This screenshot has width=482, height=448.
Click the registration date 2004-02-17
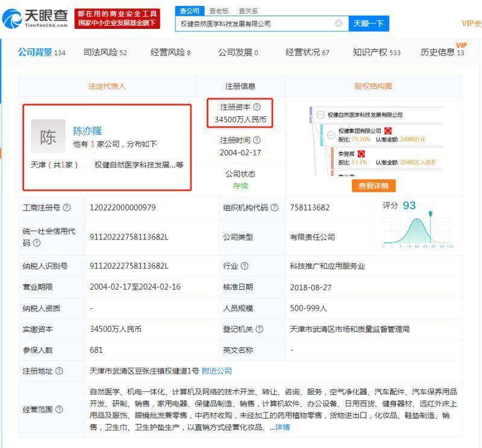(x=240, y=153)
